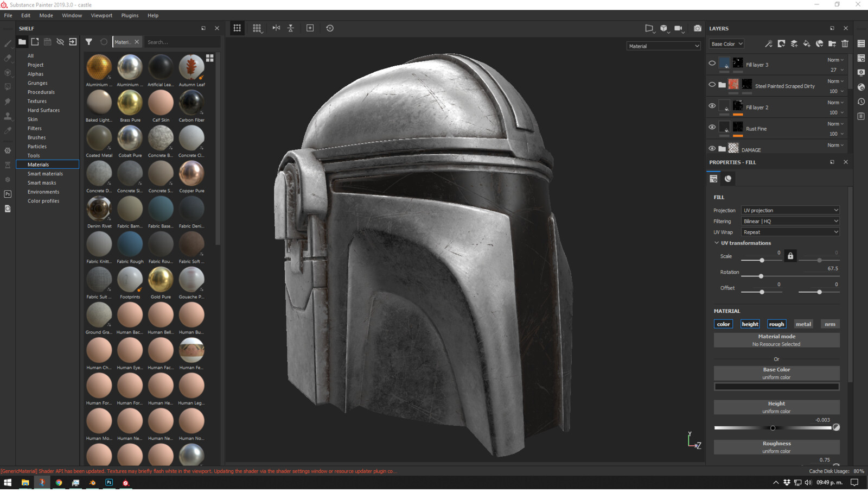Click the video camera settings icon

click(679, 28)
